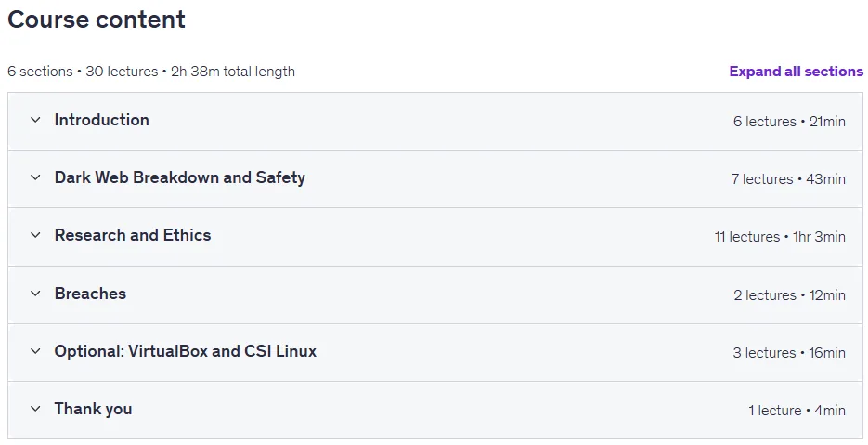Screen dimensions: 868x445
Task: Select the Research and Ethics title
Action: pyautogui.click(x=133, y=235)
